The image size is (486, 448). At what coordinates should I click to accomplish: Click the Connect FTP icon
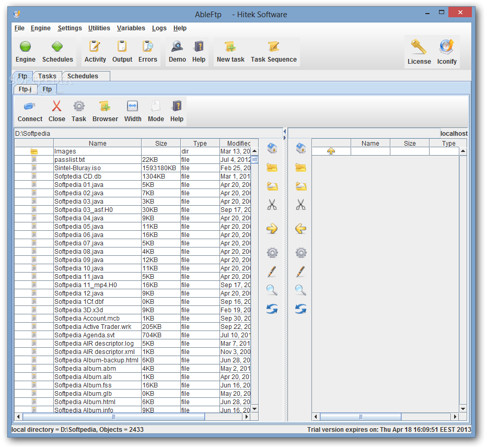pyautogui.click(x=30, y=107)
